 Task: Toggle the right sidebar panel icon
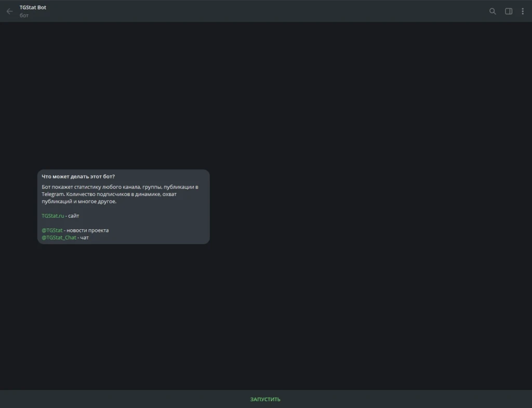tap(509, 11)
